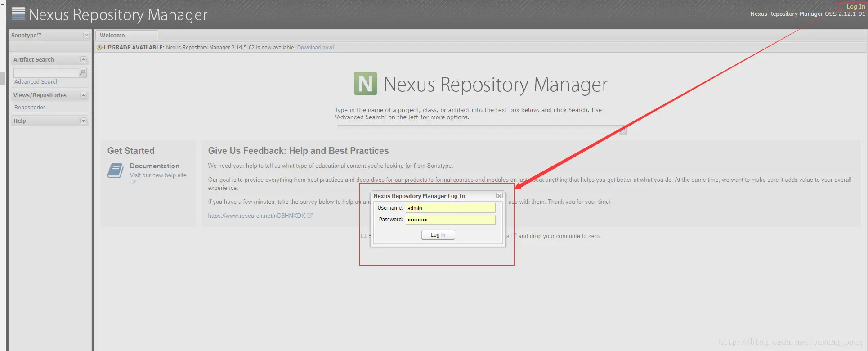Screen dimensions: 868x351
Task: Close the Nexus Log In dialog
Action: pyautogui.click(x=499, y=196)
